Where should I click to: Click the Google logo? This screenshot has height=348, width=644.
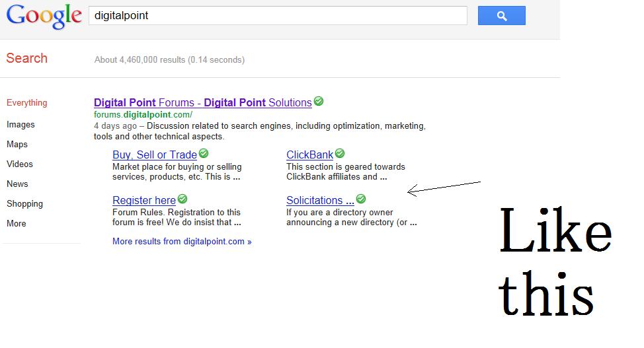(44, 17)
